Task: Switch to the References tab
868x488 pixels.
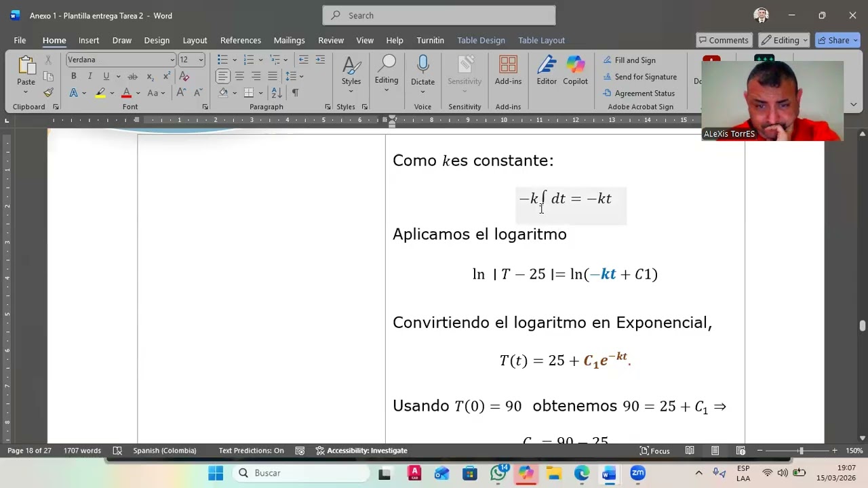Action: click(241, 40)
